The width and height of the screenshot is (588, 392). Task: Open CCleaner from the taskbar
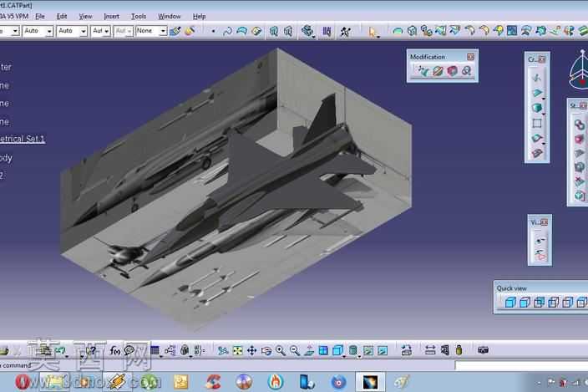213,382
